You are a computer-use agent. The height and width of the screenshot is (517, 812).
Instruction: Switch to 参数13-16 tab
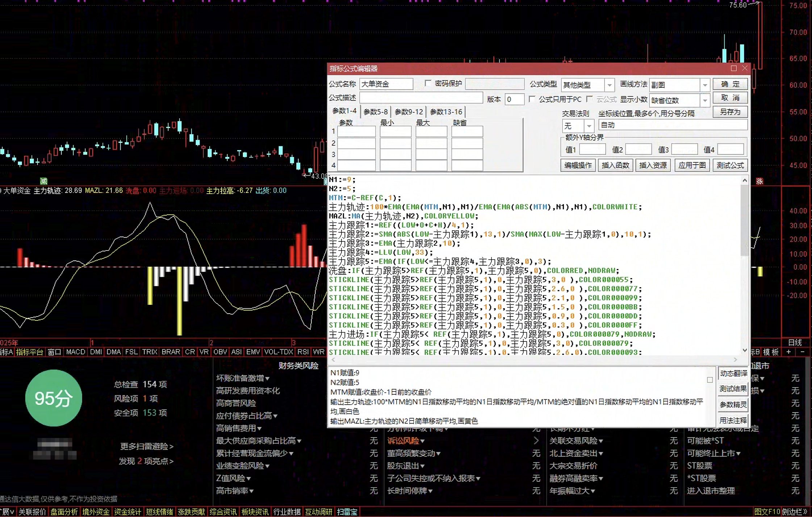[446, 112]
